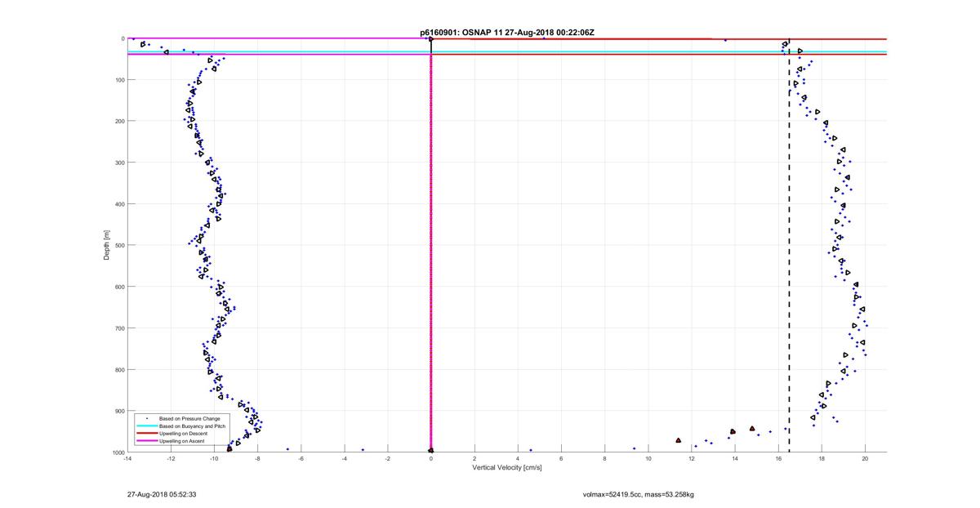Click the depth tick label 200
The width and height of the screenshot is (980, 508).
click(x=119, y=121)
